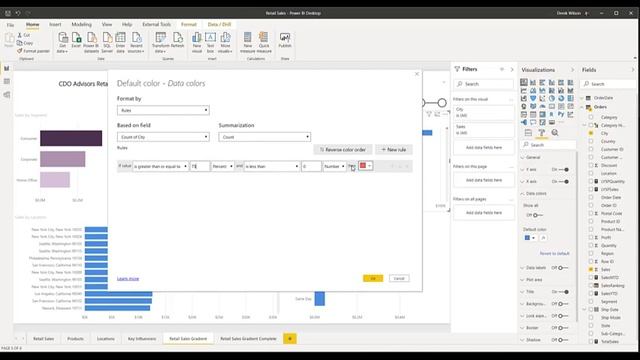640x360 pixels.
Task: Click the second rule value input field
Action: pos(311,167)
